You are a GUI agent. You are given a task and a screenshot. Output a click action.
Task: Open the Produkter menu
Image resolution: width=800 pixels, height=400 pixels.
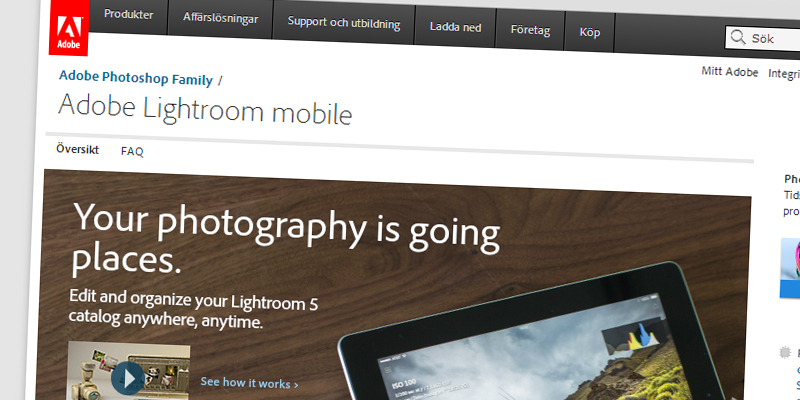click(x=129, y=15)
